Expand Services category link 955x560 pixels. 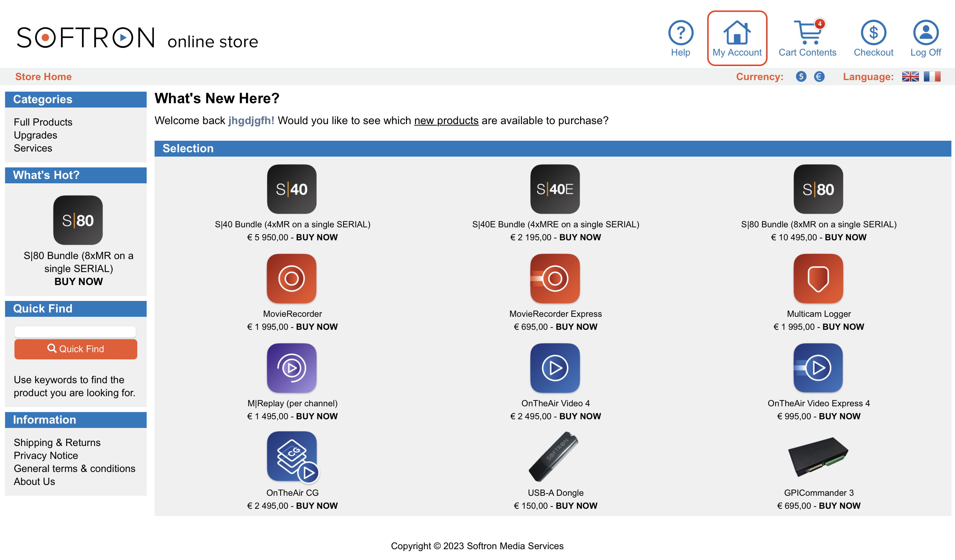point(32,148)
